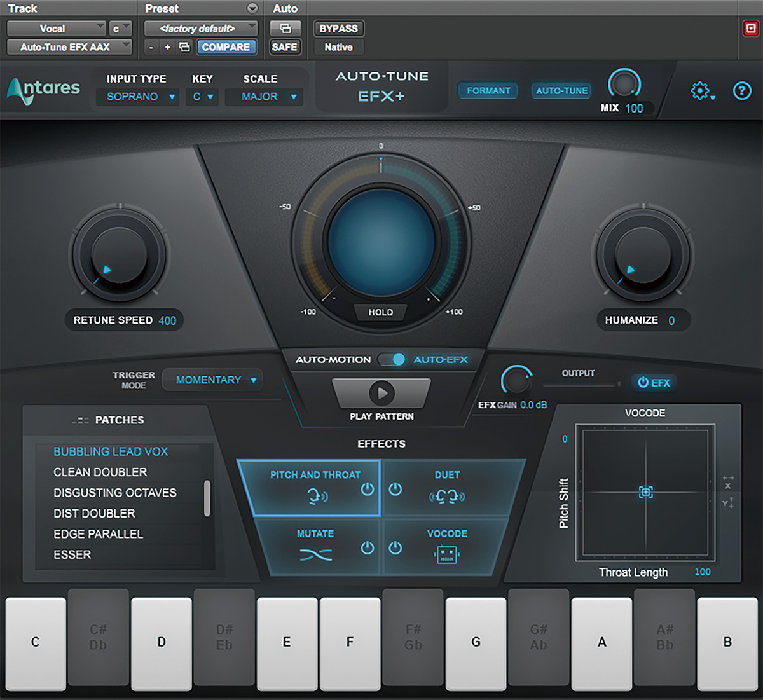Click the B piano key
This screenshot has width=763, height=700.
pyautogui.click(x=727, y=643)
